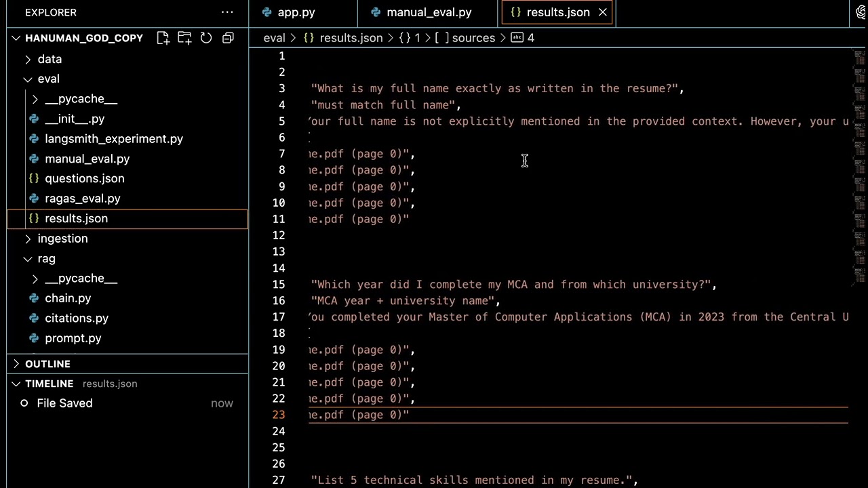Viewport: 868px width, 488px height.
Task: Open chain.py in the rag folder
Action: click(x=68, y=298)
